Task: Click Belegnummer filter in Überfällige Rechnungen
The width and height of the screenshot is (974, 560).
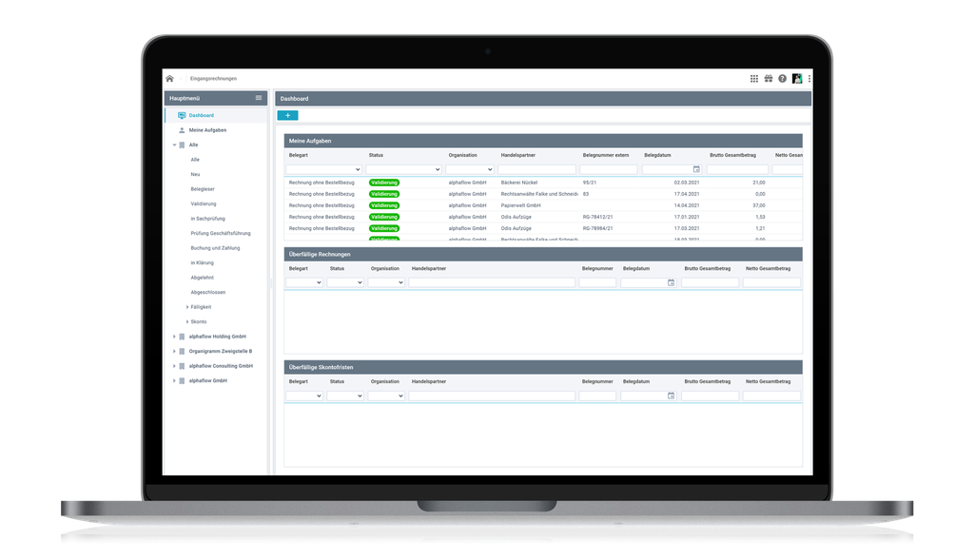Action: point(597,282)
